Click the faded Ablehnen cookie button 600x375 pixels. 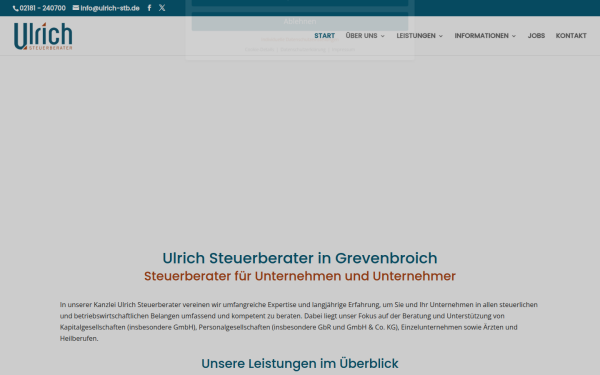(300, 21)
